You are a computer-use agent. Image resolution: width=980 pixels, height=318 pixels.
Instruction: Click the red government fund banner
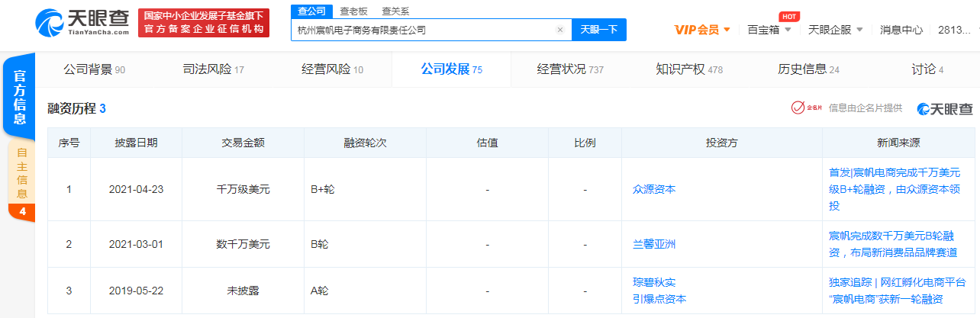point(204,23)
